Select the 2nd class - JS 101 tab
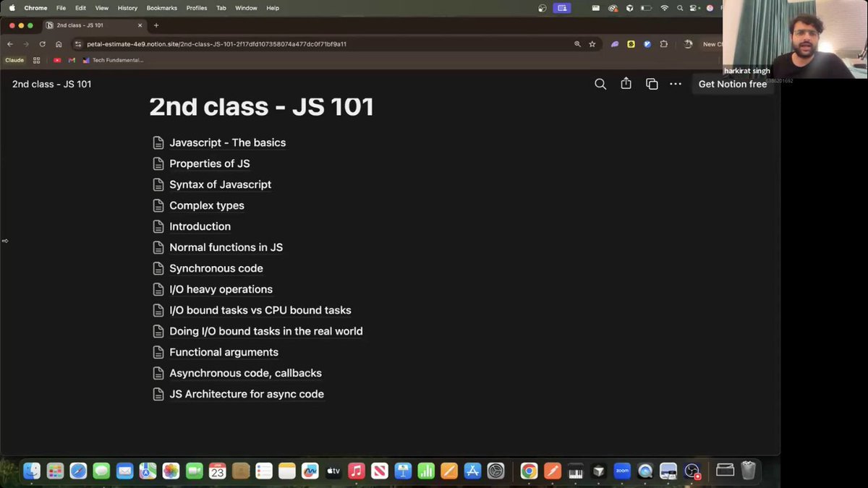 tap(93, 25)
